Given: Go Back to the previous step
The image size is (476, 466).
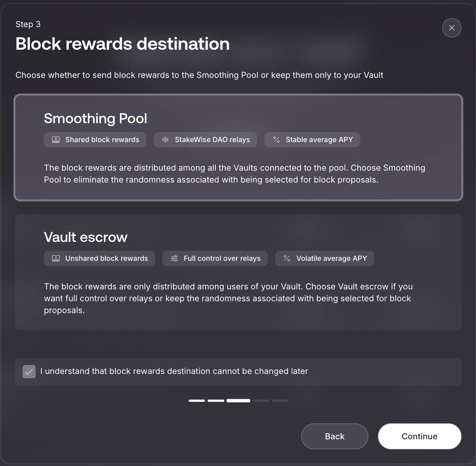Looking at the screenshot, I should 335,436.
